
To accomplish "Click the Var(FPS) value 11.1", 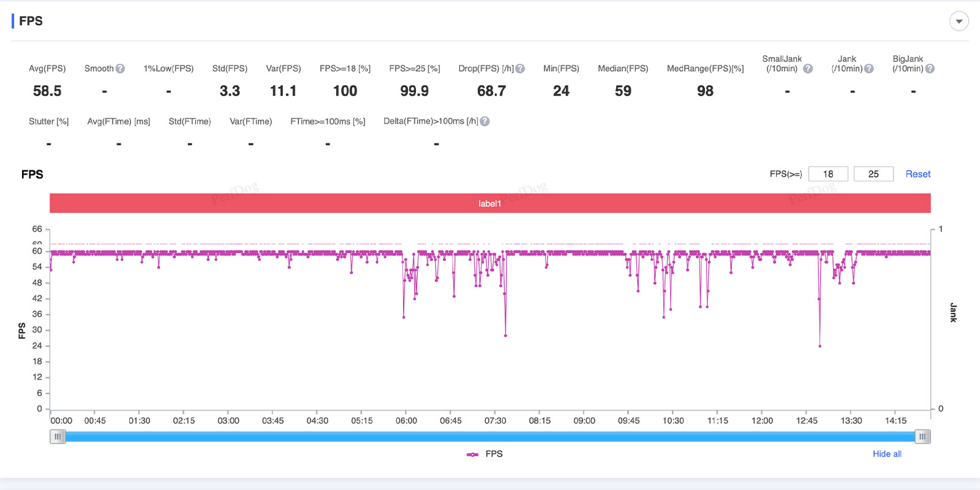I will 283,91.
